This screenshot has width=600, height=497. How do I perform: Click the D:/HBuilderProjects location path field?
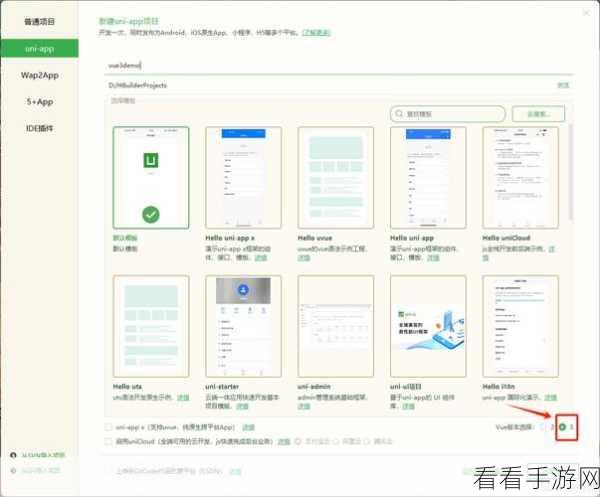(x=329, y=85)
